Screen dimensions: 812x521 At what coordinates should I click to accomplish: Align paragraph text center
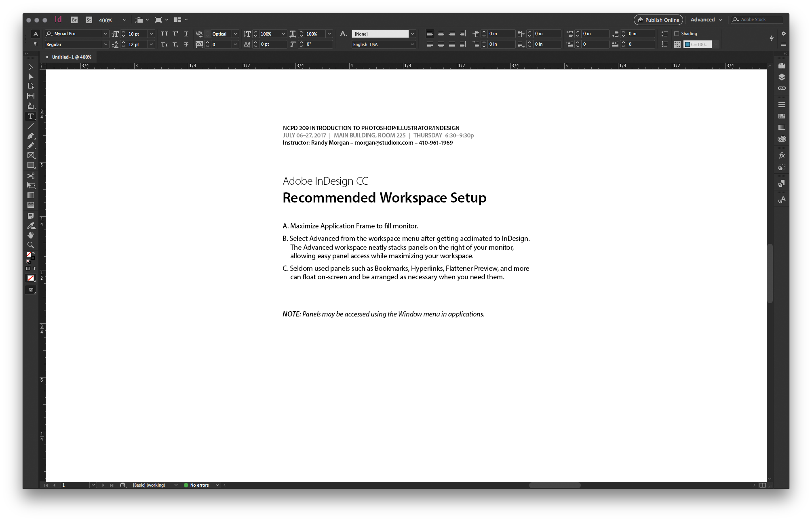(x=441, y=34)
